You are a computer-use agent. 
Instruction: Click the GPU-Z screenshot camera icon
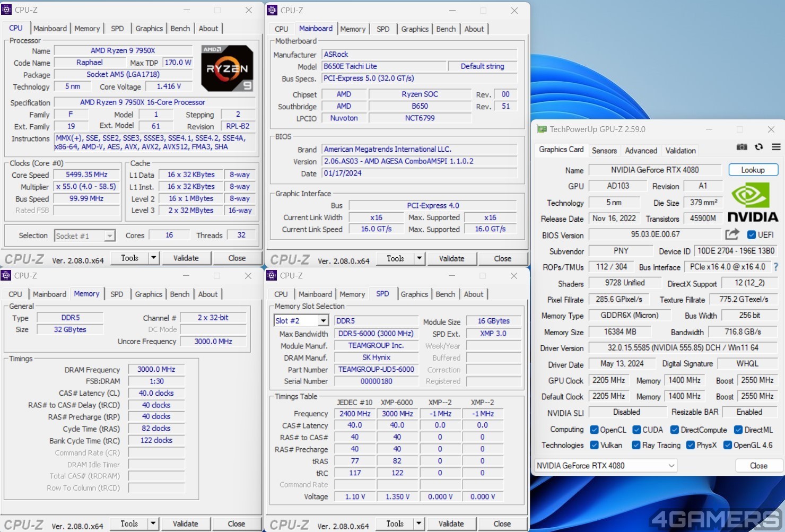pos(742,147)
